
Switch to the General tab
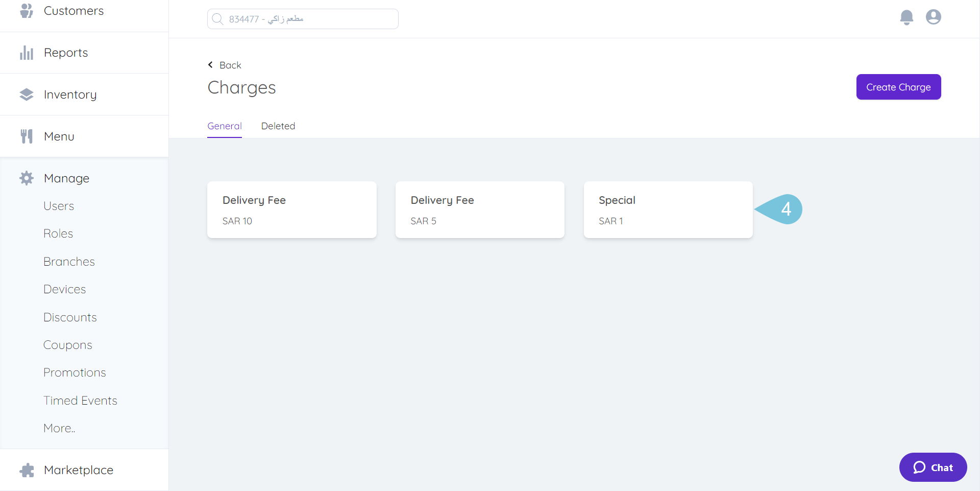(x=225, y=126)
